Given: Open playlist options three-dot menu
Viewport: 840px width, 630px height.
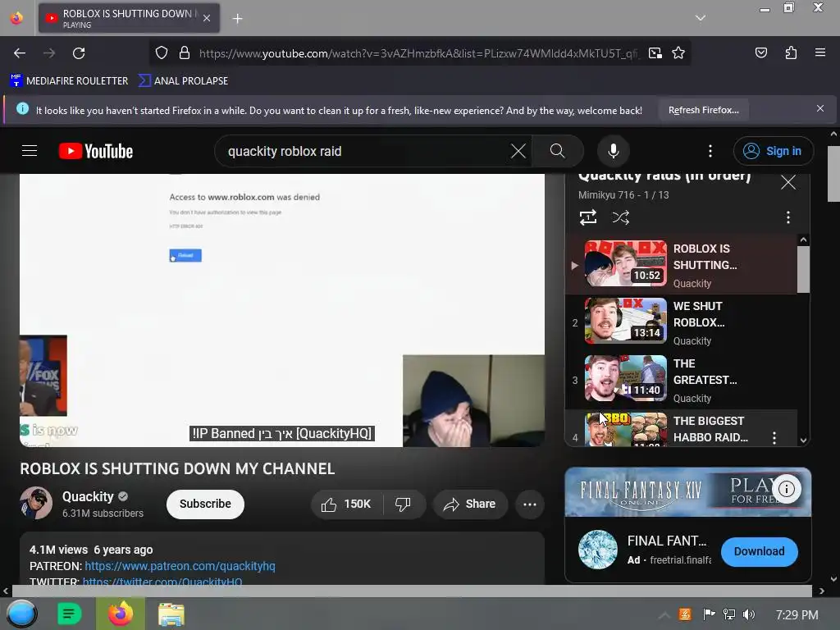Looking at the screenshot, I should point(788,217).
